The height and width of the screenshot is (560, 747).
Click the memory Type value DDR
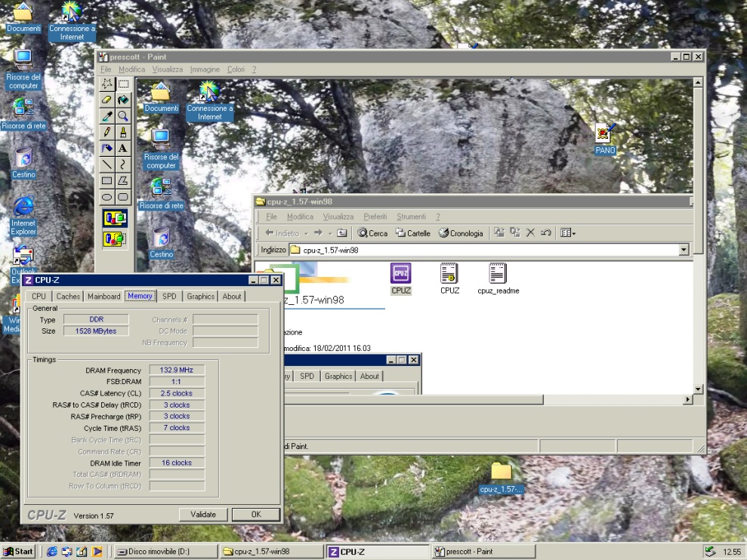click(96, 319)
